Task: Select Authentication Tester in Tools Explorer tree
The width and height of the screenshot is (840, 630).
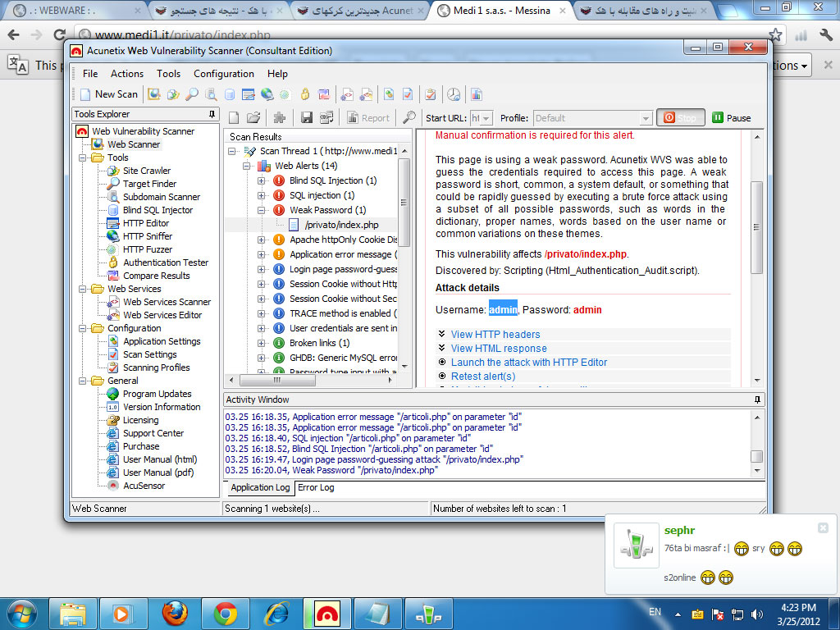Action: (166, 262)
